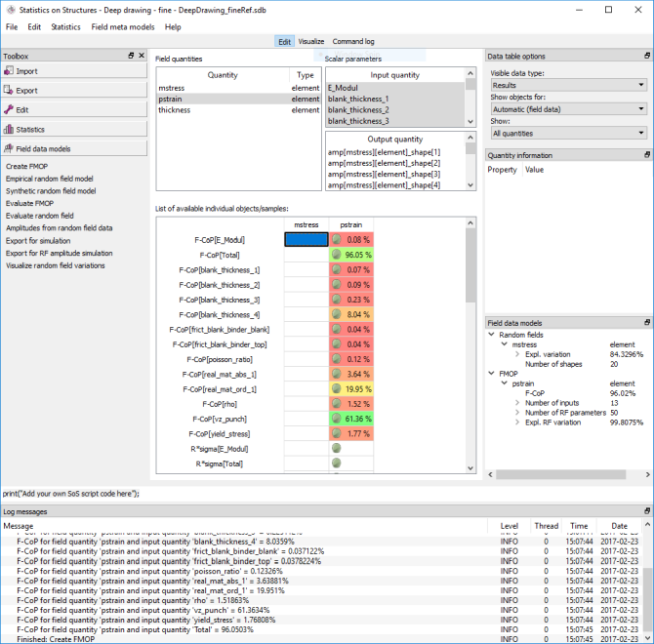Click the Field data models icon
This screenshot has width=654, height=644.
click(x=10, y=149)
